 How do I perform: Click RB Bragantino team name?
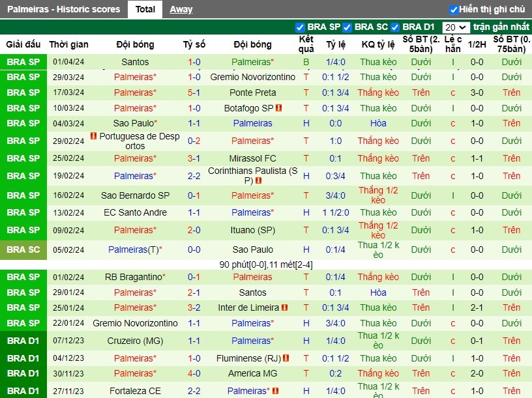[x=135, y=277]
